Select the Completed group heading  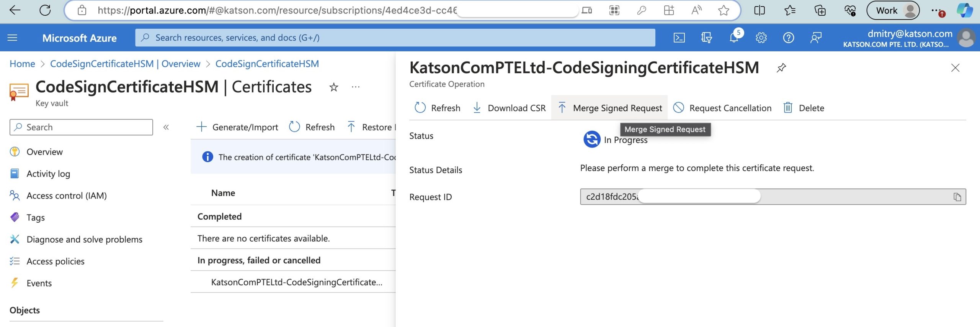pyautogui.click(x=219, y=217)
